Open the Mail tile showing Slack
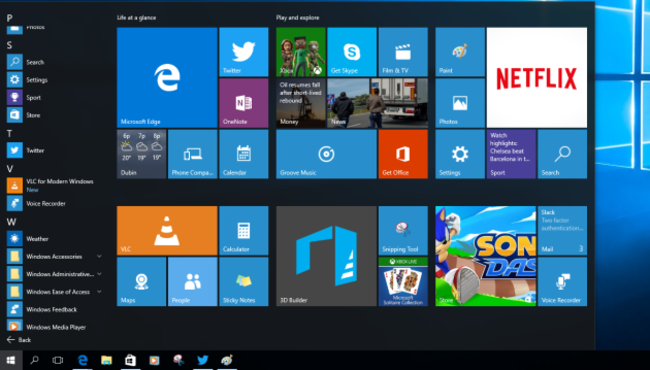650x370 pixels. pyautogui.click(x=563, y=230)
